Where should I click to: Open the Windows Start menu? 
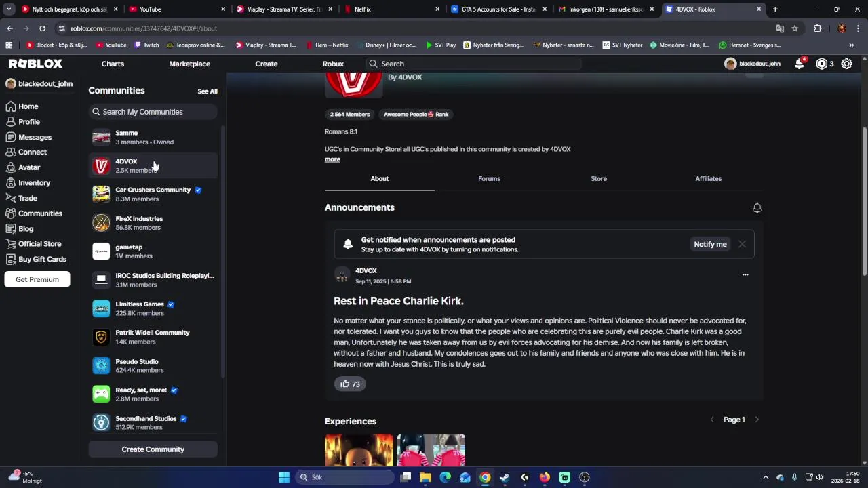pos(284,477)
